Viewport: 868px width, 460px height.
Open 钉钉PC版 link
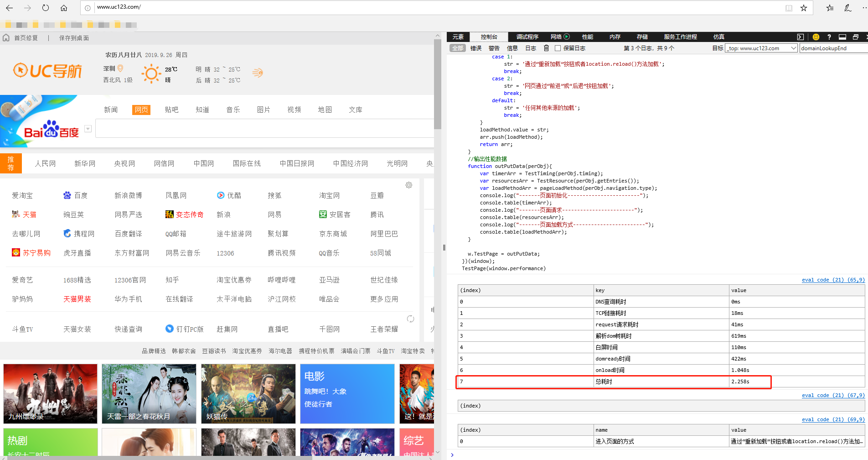185,329
